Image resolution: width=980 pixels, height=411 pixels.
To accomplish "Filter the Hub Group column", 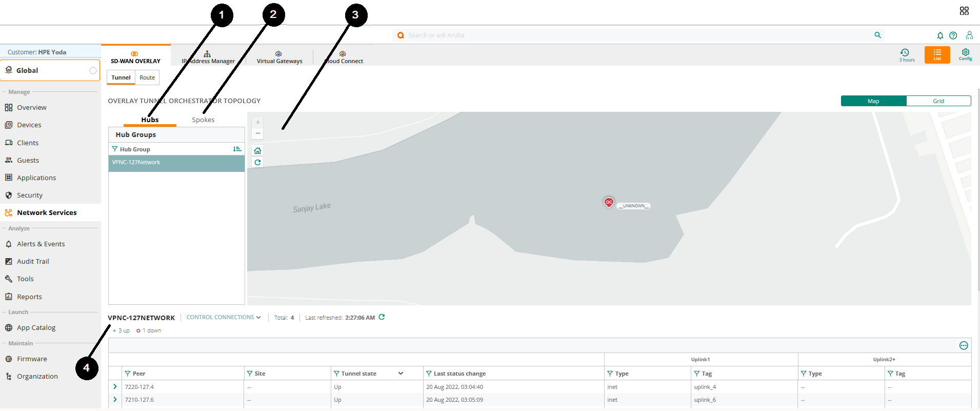I will [115, 149].
